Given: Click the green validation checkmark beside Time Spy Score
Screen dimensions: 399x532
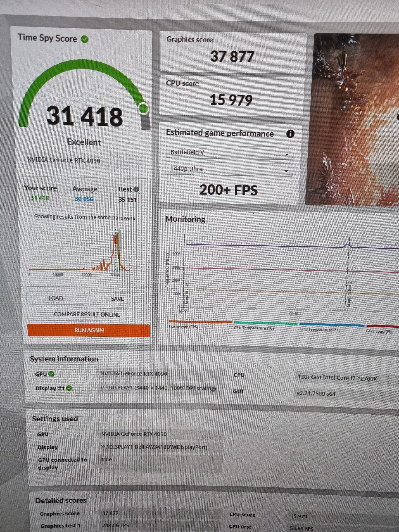Looking at the screenshot, I should click(84, 39).
